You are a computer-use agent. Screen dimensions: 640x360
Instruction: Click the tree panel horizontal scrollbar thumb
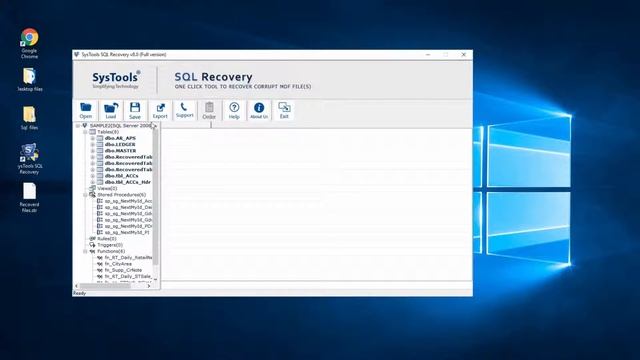pyautogui.click(x=105, y=286)
